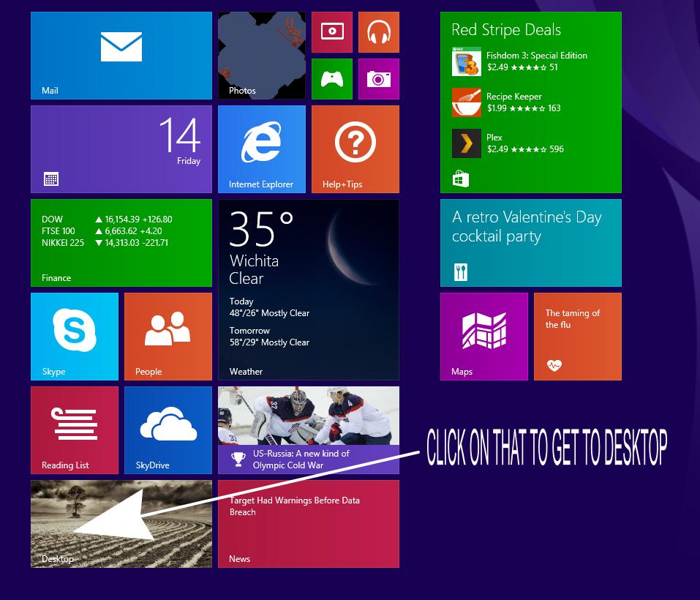Open the Mail tile
Image resolution: width=700 pixels, height=600 pixels.
coord(121,56)
